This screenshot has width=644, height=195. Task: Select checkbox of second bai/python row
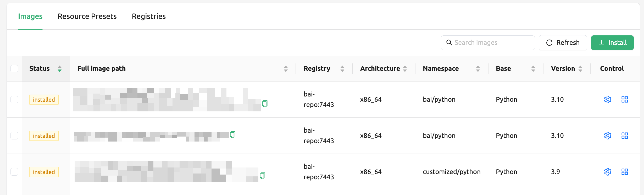tap(14, 136)
